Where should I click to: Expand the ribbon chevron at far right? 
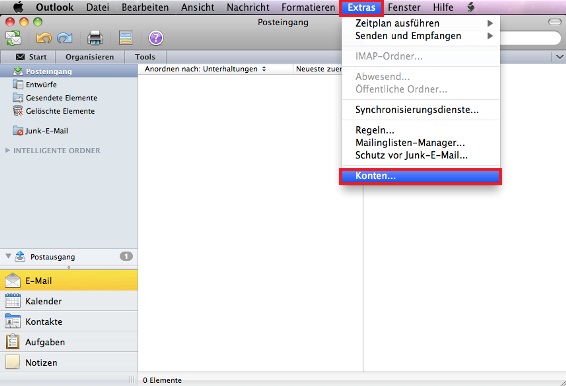(x=560, y=57)
